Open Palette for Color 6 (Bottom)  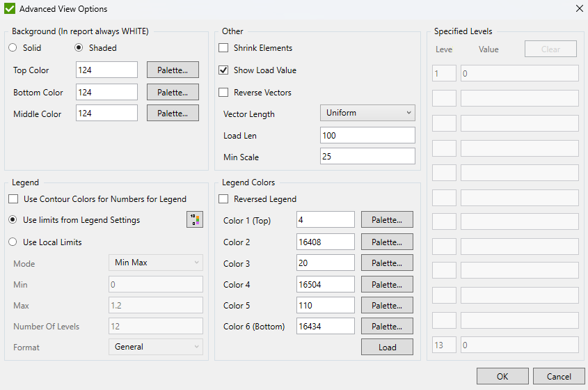pos(387,326)
